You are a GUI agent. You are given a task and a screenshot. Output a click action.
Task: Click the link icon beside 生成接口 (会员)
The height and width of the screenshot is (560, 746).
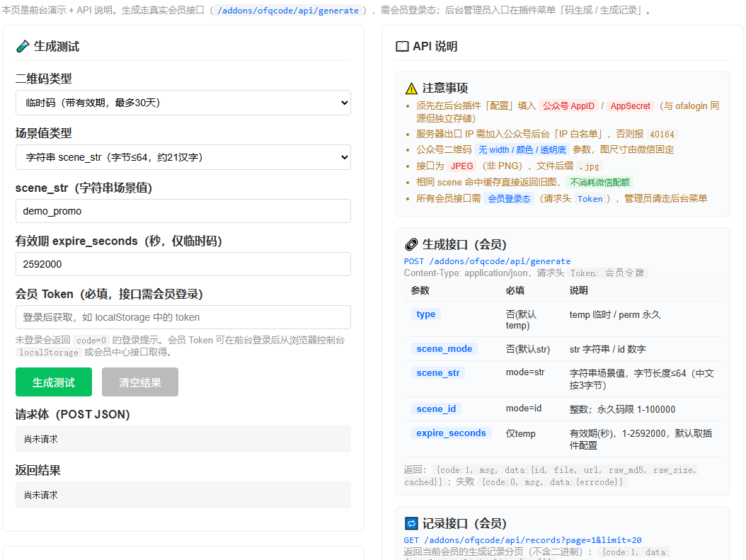point(411,244)
